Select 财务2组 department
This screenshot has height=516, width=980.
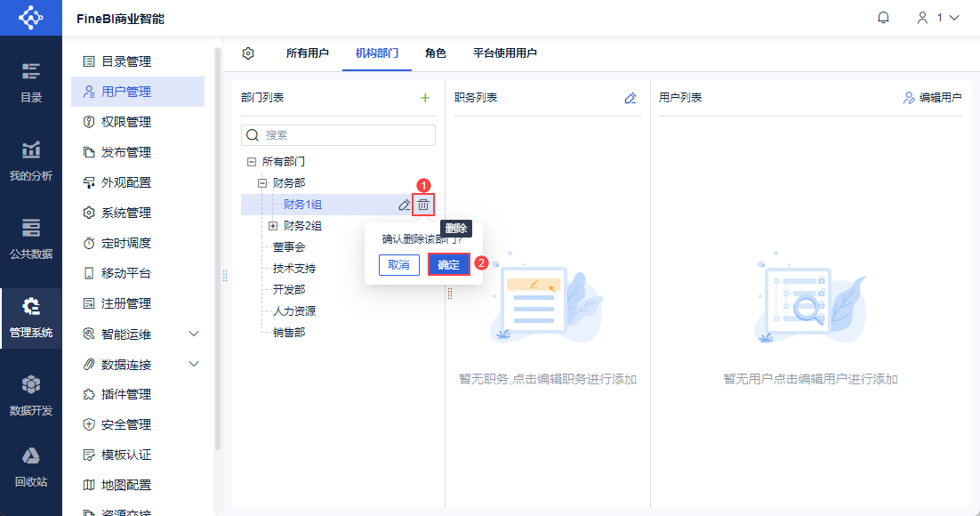(x=302, y=226)
